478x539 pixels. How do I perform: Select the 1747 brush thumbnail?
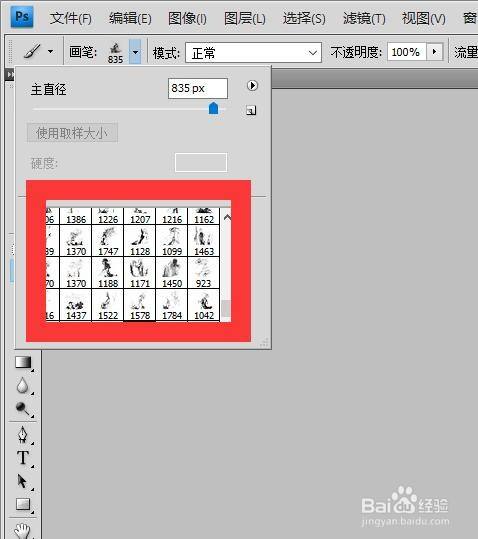(108, 241)
